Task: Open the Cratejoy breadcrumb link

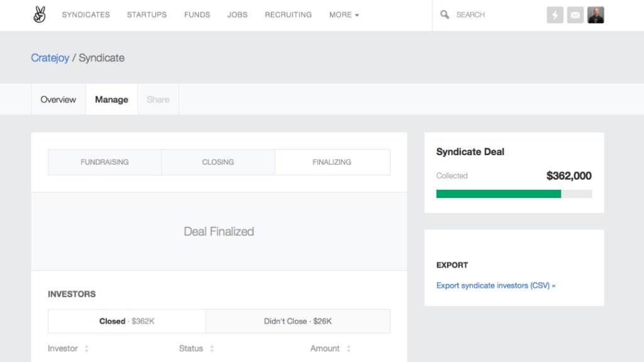Action: (50, 58)
